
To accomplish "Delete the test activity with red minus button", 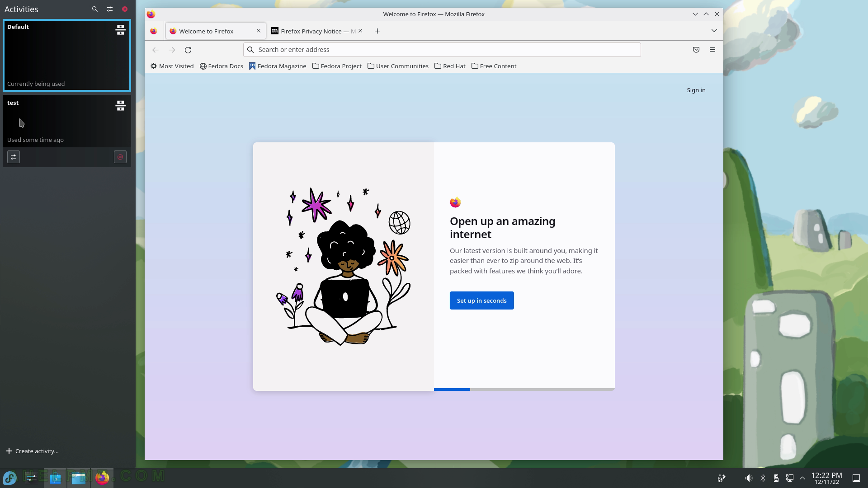I will [120, 157].
